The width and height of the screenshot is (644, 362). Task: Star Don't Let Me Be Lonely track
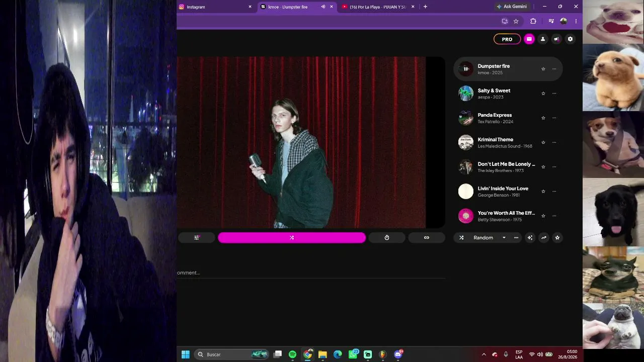tap(543, 167)
